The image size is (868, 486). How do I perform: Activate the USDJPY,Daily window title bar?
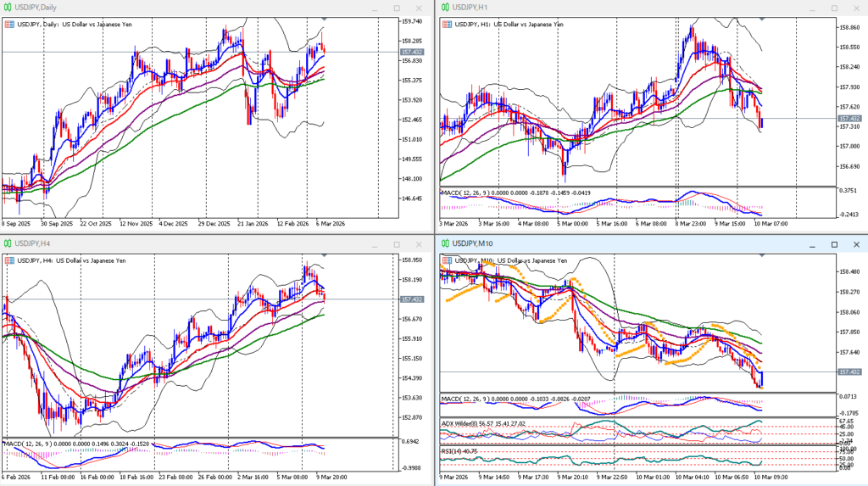(x=170, y=8)
